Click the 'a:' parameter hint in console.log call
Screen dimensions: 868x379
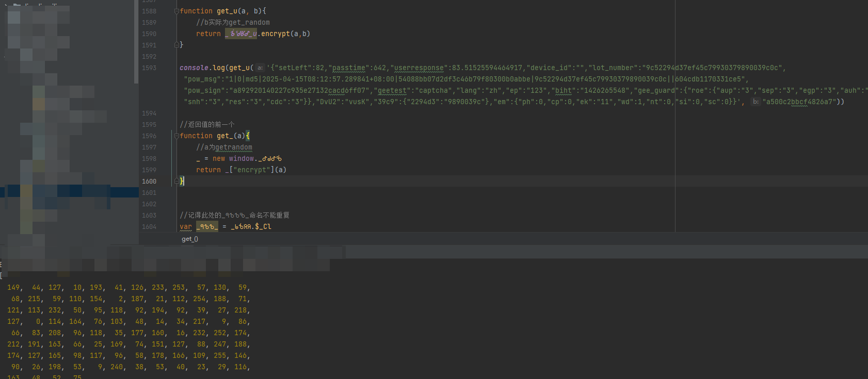[260, 68]
